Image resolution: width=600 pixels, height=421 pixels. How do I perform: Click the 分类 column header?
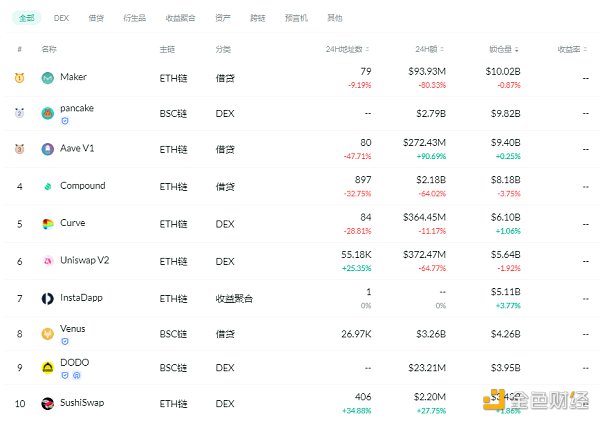(223, 49)
